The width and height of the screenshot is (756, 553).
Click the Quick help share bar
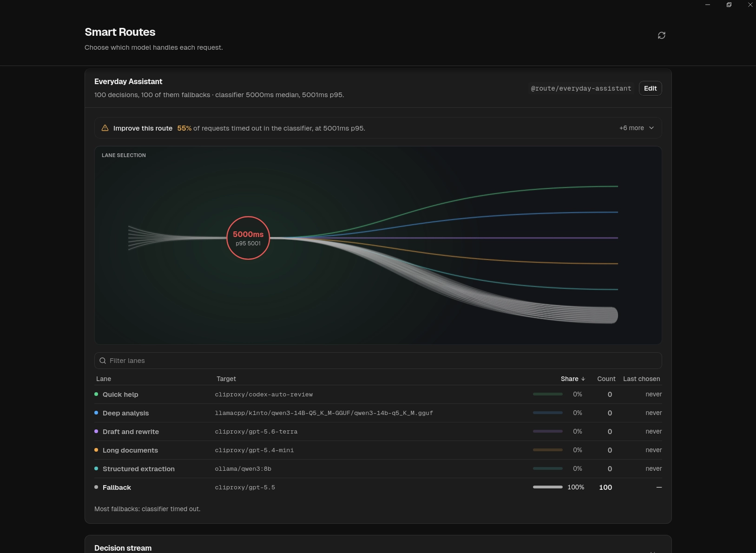[x=548, y=394]
